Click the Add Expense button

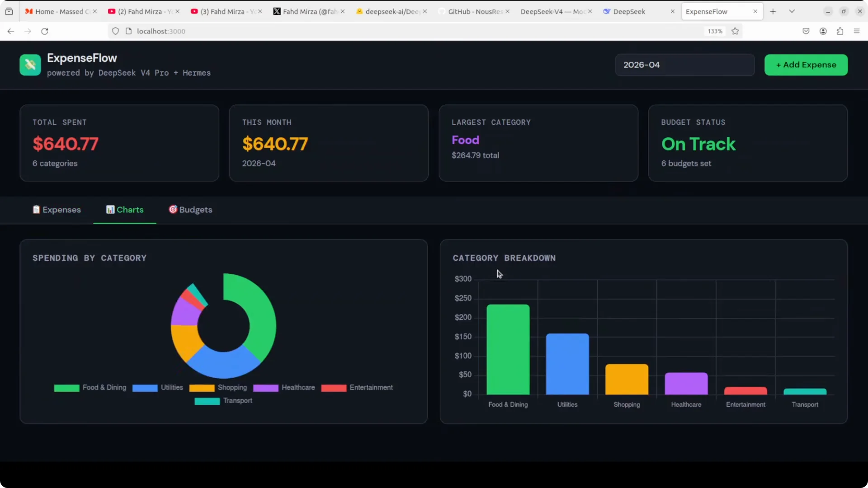806,65
